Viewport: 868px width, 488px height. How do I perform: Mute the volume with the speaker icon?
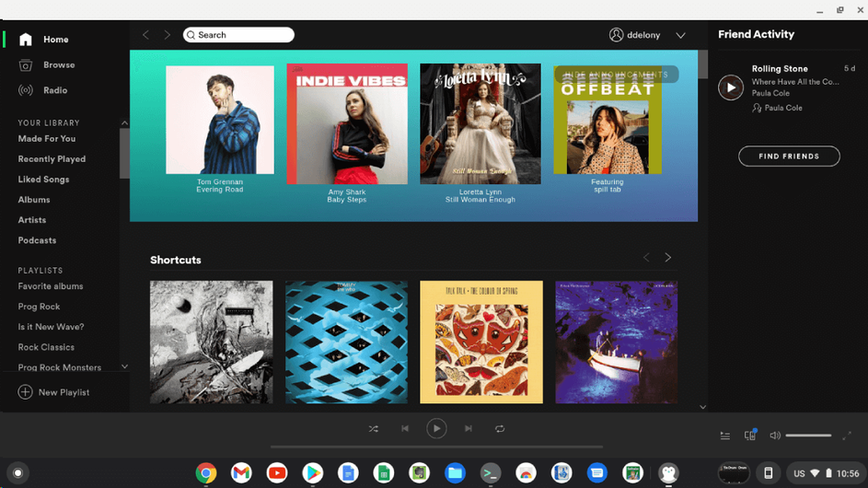coord(775,436)
